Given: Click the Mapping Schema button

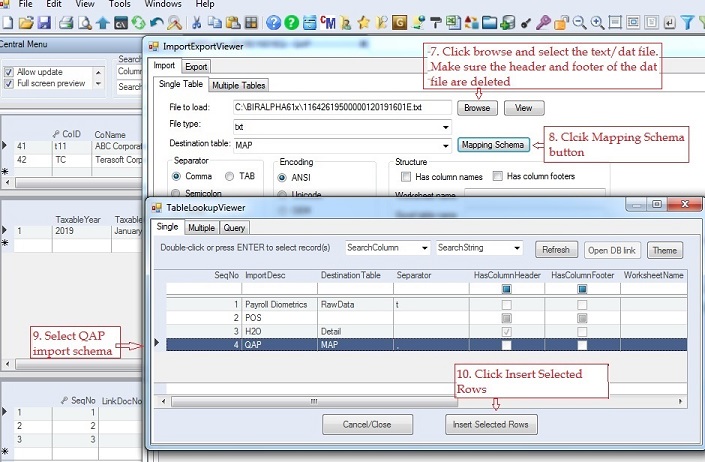Looking at the screenshot, I should (493, 145).
